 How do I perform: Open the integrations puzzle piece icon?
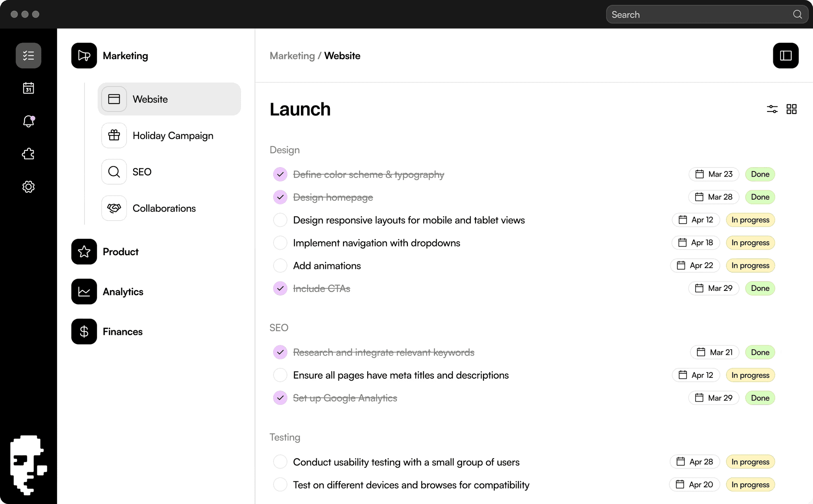pyautogui.click(x=28, y=154)
